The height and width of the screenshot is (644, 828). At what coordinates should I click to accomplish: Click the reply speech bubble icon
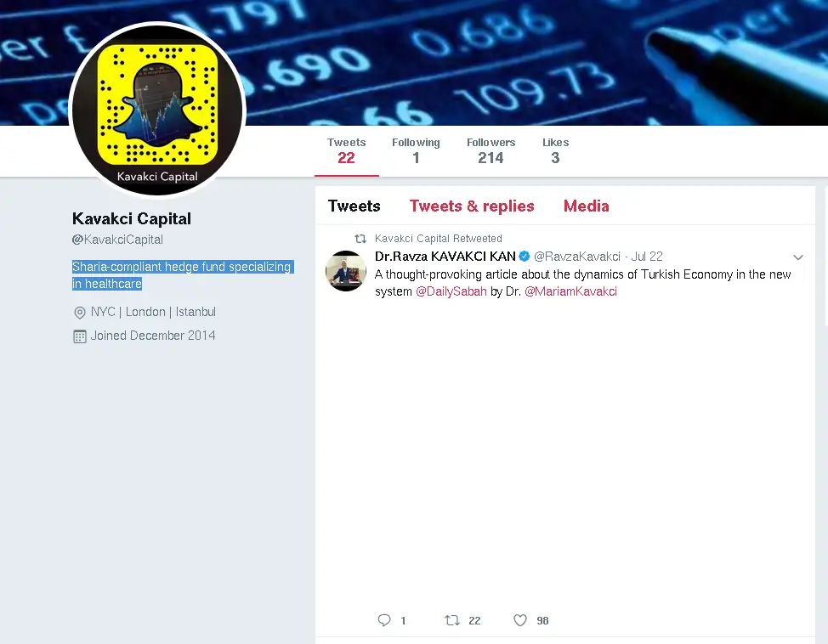[384, 620]
